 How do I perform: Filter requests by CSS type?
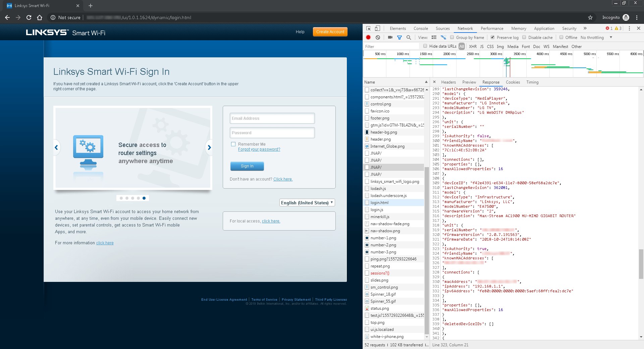click(490, 47)
